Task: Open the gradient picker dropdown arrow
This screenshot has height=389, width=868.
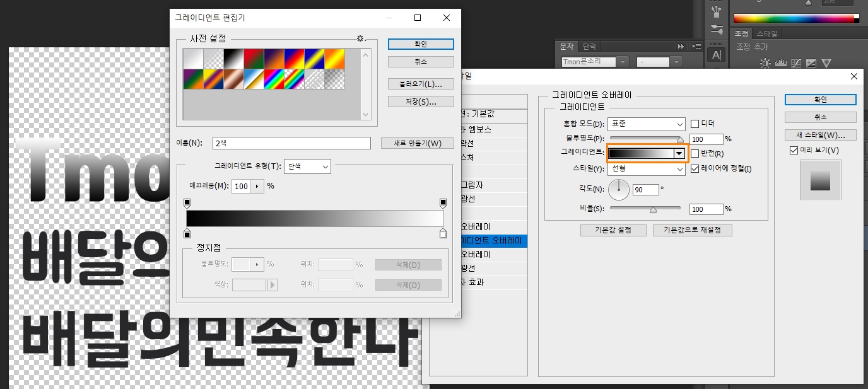Action: click(679, 153)
